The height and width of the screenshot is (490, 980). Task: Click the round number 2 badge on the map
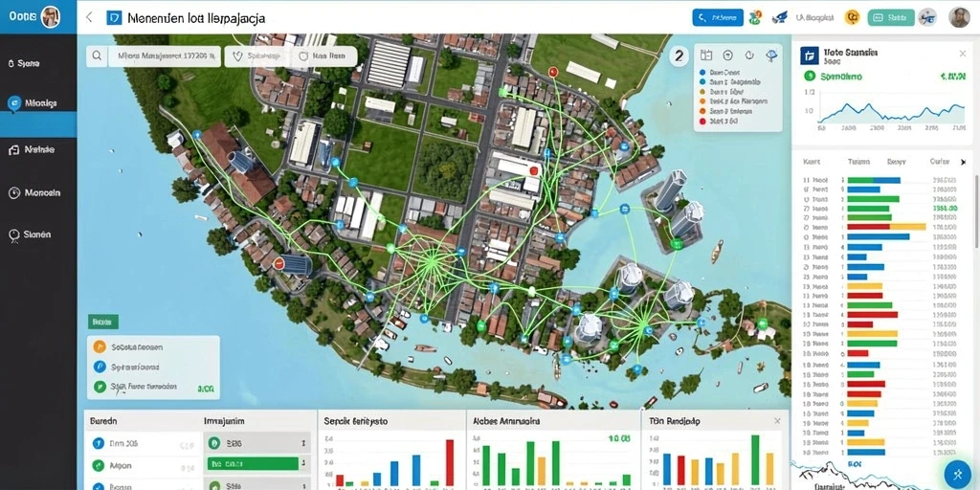point(679,56)
